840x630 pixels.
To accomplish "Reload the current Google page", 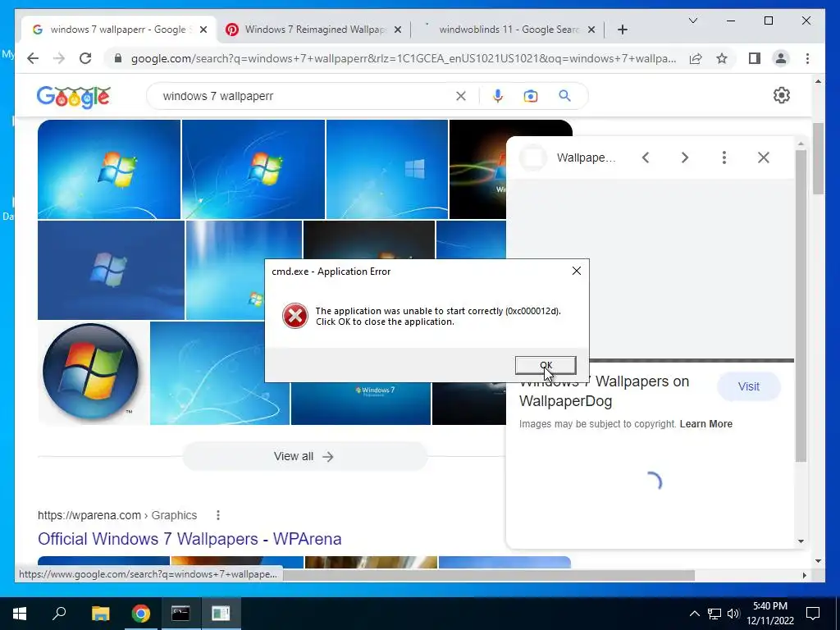I will coord(85,58).
